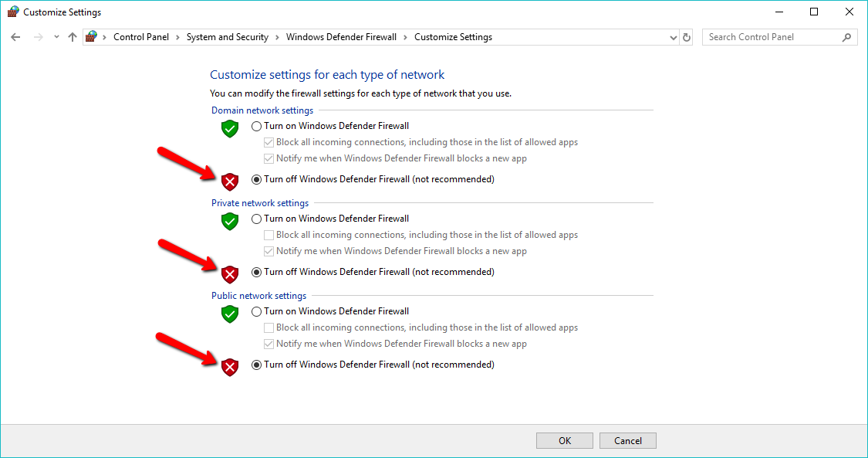Open the recent locations dropdown arrow

pos(56,37)
